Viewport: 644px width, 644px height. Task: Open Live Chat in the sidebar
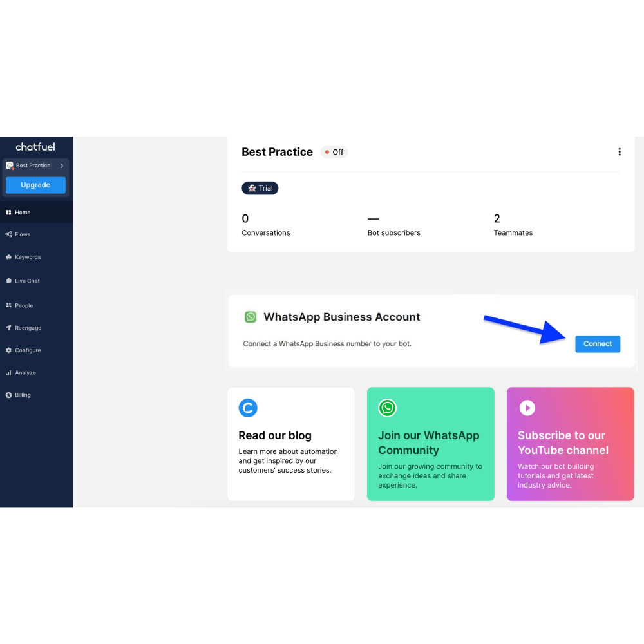pos(37,281)
